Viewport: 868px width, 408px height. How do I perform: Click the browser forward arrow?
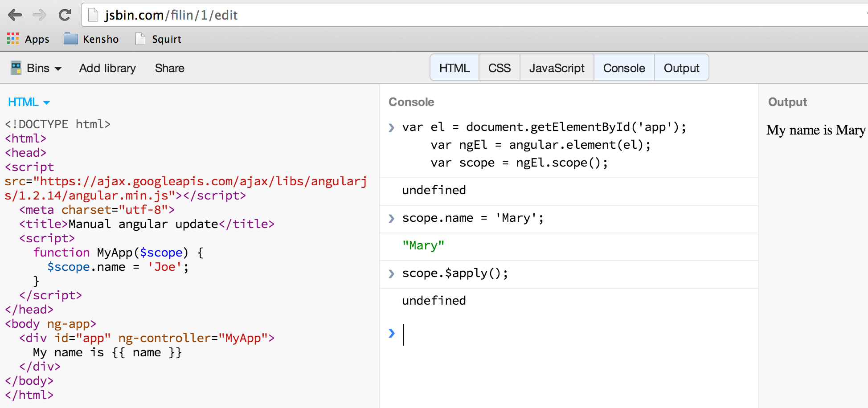[x=40, y=15]
